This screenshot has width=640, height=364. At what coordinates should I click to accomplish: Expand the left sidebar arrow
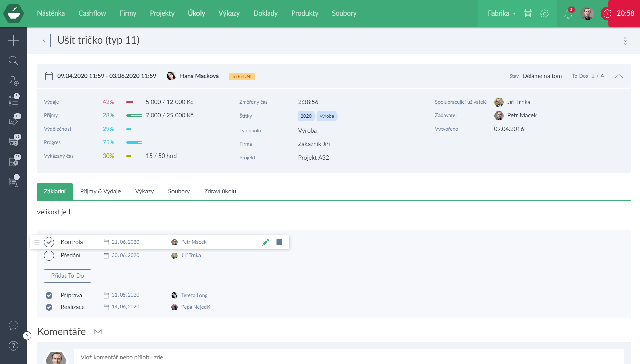point(27,336)
